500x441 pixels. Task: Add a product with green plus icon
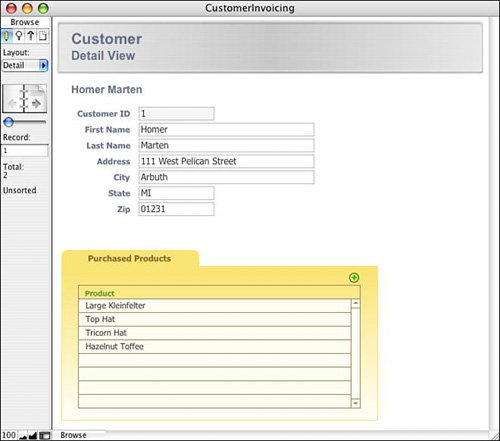[x=354, y=278]
